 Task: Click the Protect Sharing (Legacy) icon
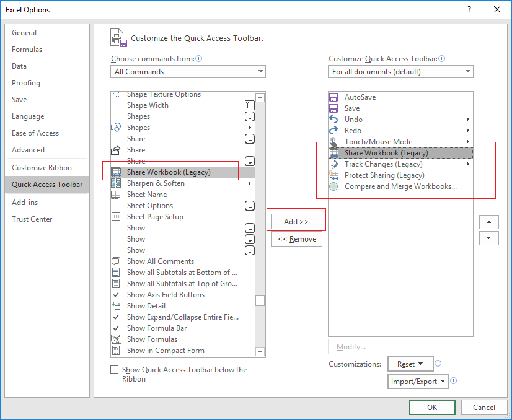333,175
